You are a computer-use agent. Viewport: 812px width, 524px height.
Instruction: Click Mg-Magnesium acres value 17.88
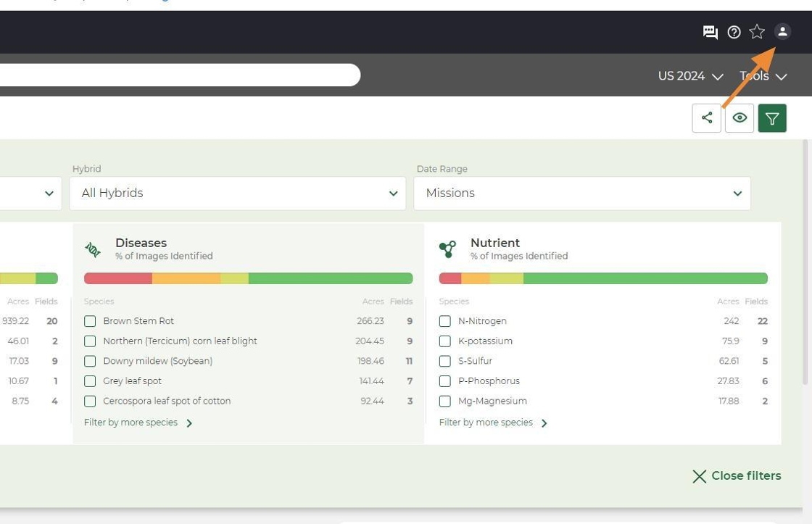(x=729, y=401)
